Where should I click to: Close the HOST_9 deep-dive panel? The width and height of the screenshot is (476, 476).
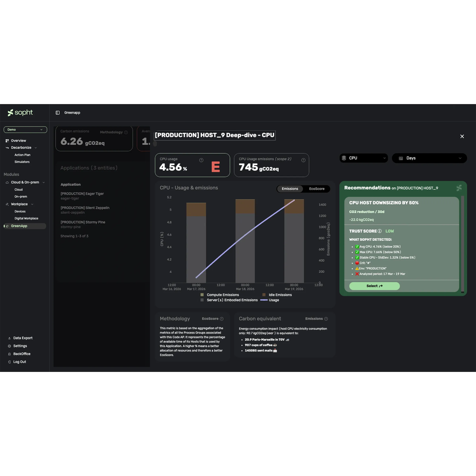click(462, 137)
